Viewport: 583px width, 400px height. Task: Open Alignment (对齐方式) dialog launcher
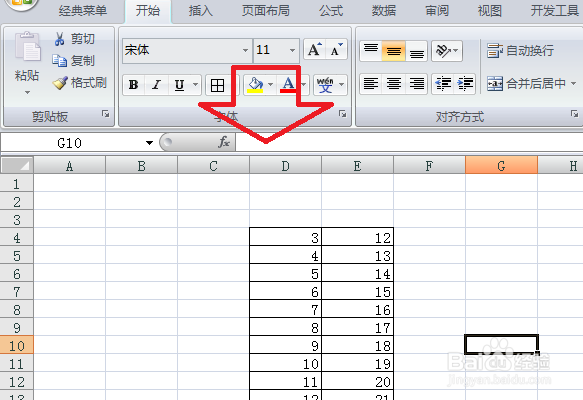574,114
